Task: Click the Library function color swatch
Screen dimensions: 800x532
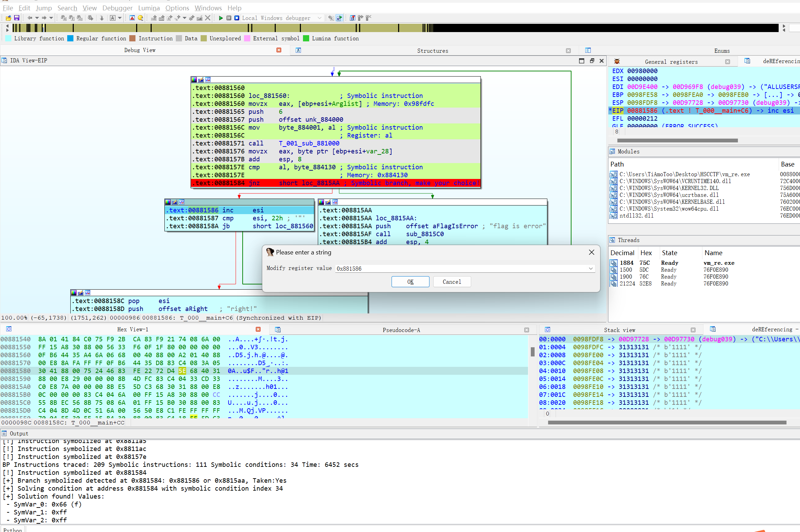Action: click(x=9, y=38)
